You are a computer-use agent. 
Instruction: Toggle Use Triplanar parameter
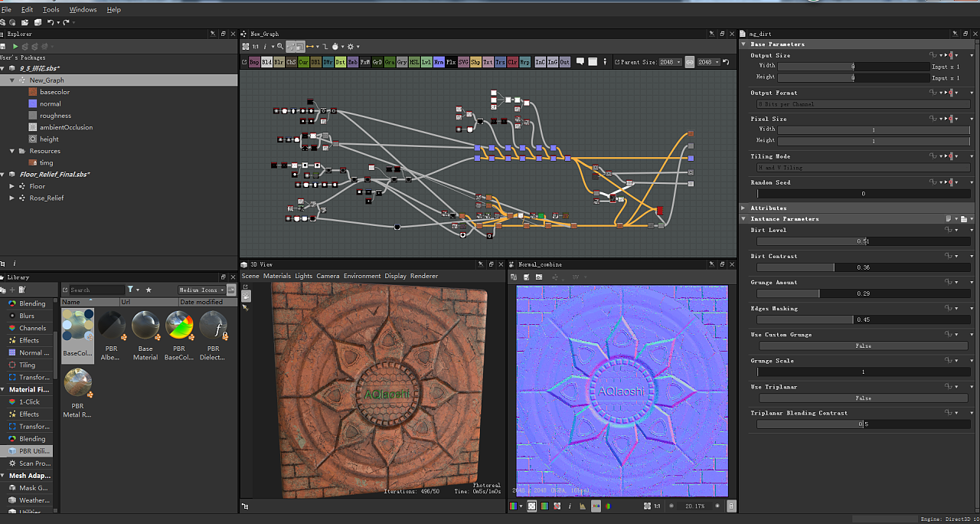click(x=861, y=398)
